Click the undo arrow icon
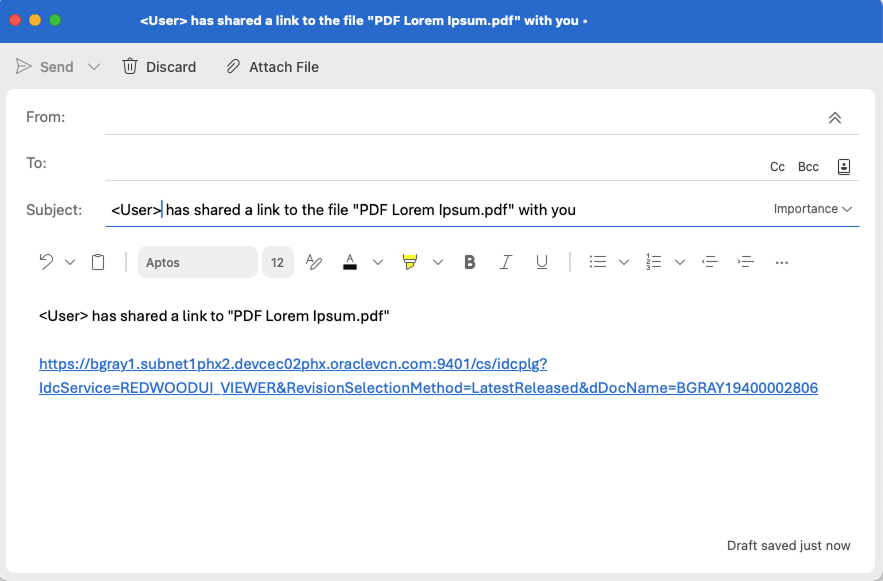883x581 pixels. point(47,261)
